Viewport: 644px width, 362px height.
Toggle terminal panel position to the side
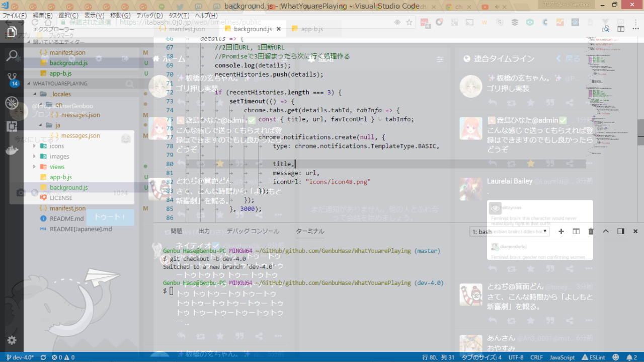tap(621, 231)
